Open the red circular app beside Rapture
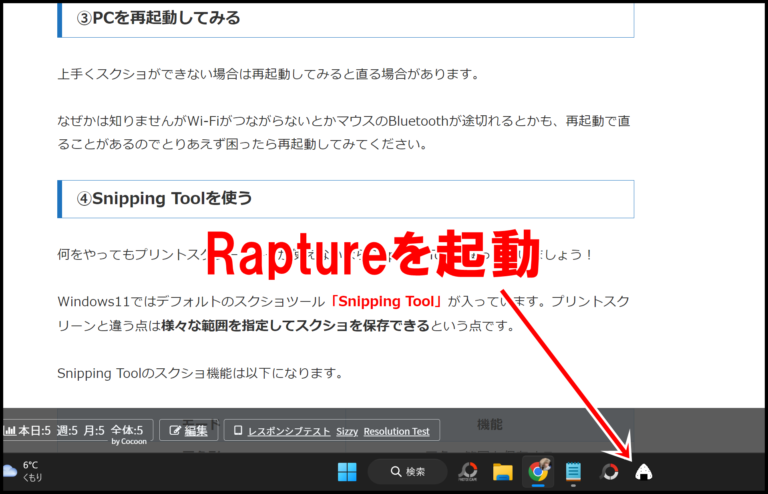Screen dimensions: 768x494 609,471
